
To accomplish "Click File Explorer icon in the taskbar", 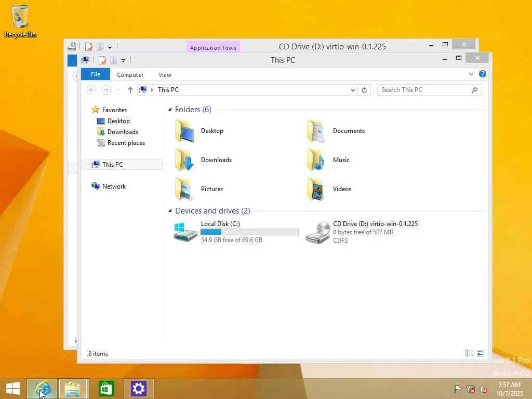I will [x=74, y=389].
